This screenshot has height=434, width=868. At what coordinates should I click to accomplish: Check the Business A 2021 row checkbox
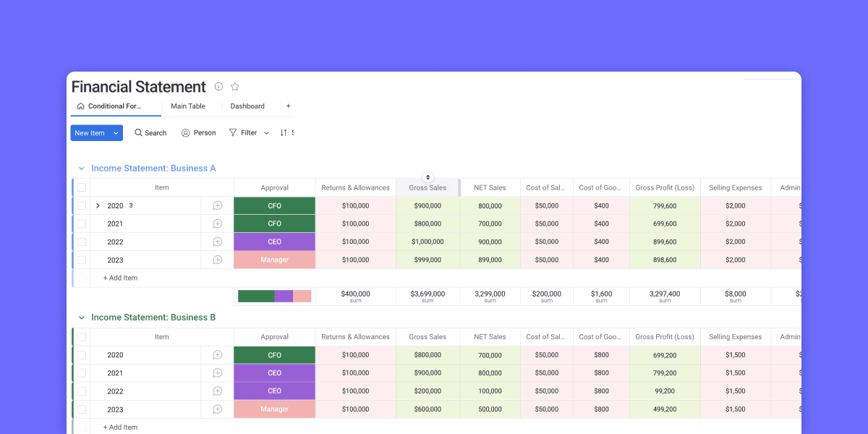(82, 224)
